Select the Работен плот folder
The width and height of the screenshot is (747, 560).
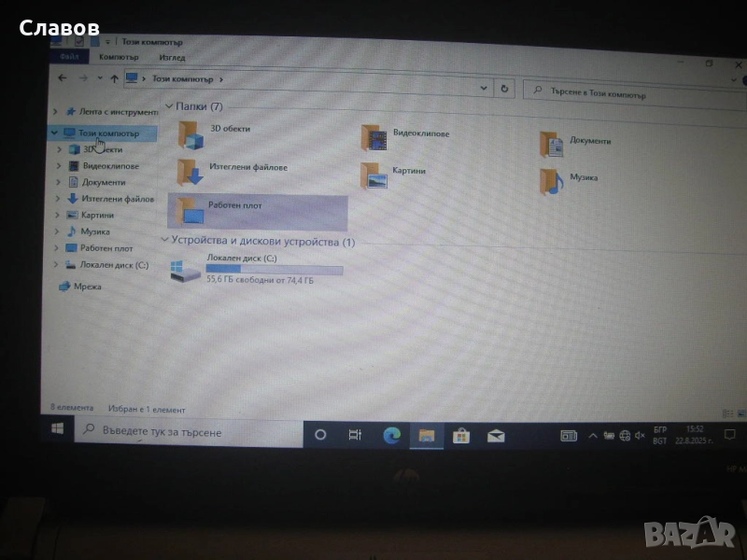pyautogui.click(x=192, y=211)
